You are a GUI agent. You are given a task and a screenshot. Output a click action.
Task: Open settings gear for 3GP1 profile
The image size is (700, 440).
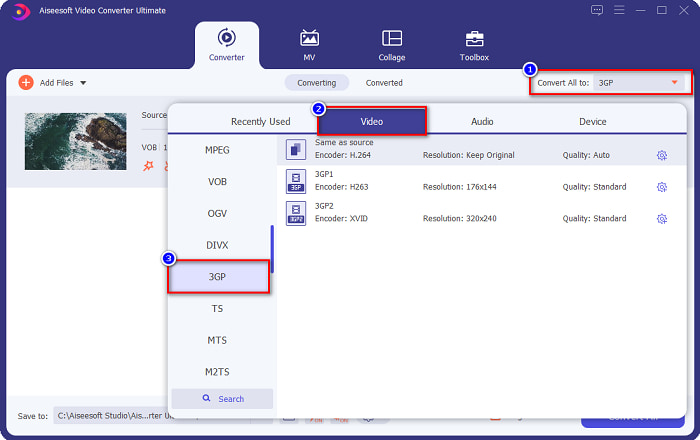tap(661, 187)
